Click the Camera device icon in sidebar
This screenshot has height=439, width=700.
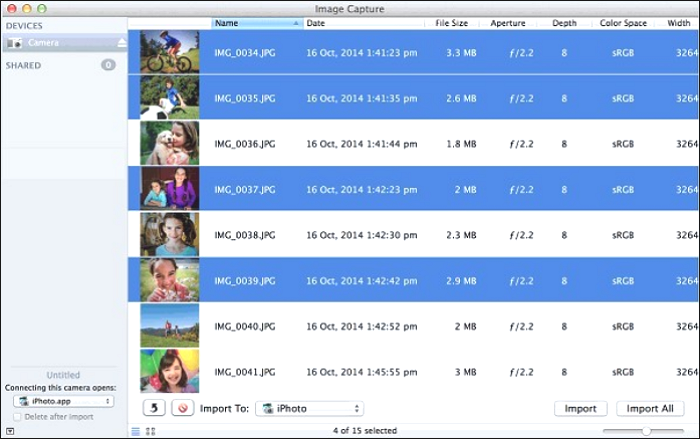click(x=14, y=43)
